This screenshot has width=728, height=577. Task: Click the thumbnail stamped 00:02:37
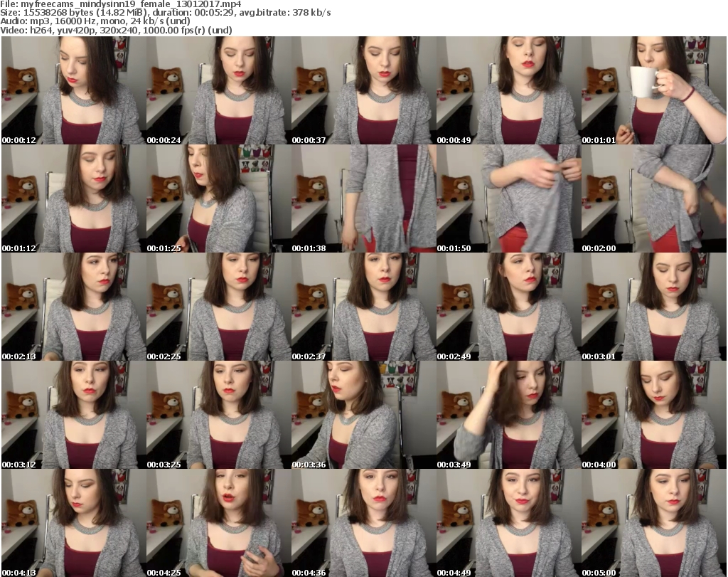point(363,307)
